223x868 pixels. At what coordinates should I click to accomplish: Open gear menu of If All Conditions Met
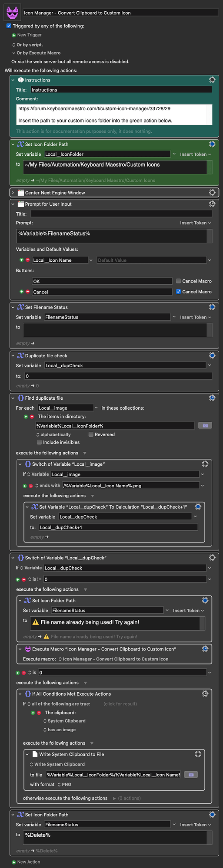click(205, 694)
